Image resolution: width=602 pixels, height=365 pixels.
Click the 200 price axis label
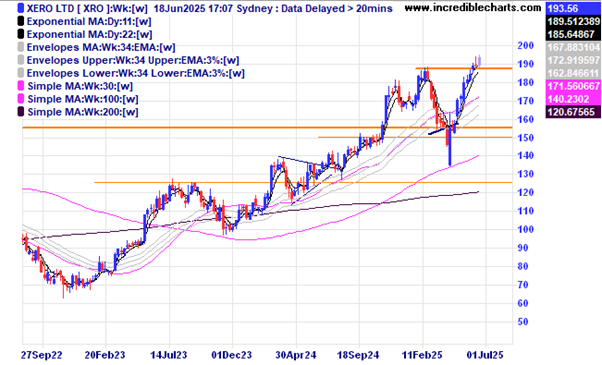coord(526,46)
